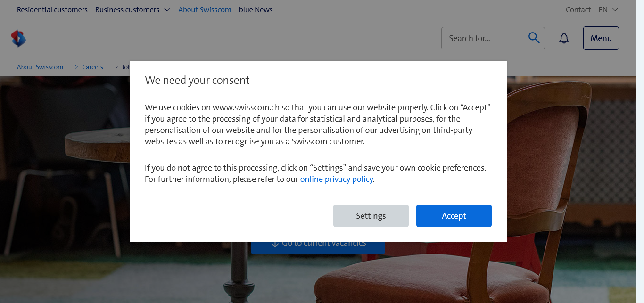The width and height of the screenshot is (644, 303).
Task: Click the Swisscom logo icon
Action: point(18,38)
